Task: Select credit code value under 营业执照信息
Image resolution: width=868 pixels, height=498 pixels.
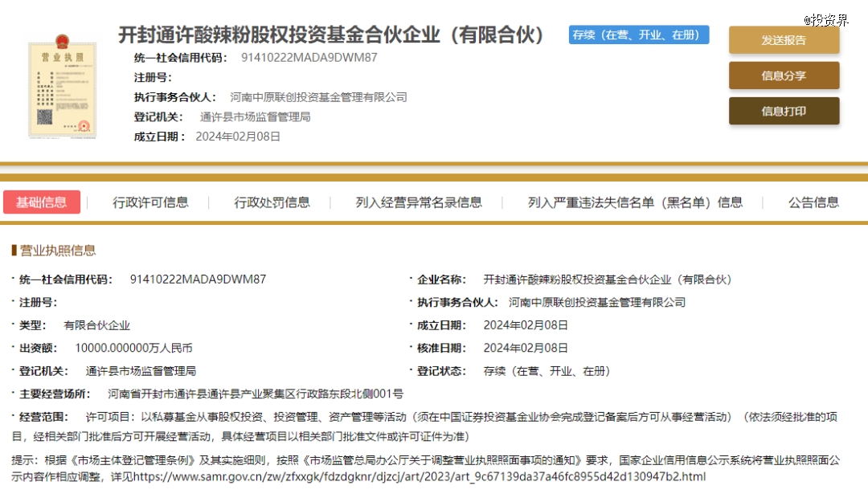Action: tap(199, 280)
